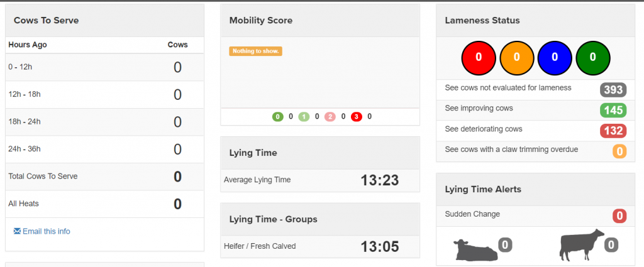Click the lying cow icon
Viewport: 644px width, 267px height.
[x=473, y=249]
